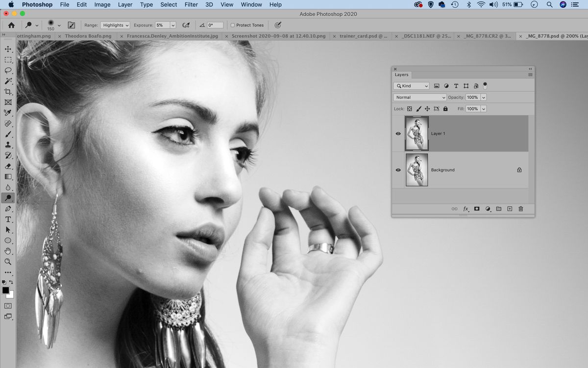Create a new layer

510,209
